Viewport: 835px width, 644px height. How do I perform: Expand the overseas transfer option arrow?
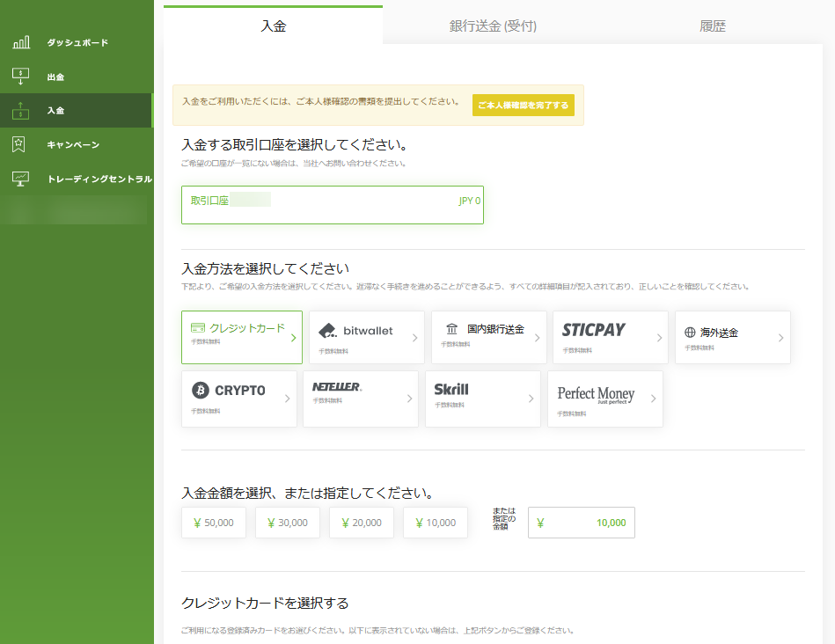[x=780, y=337]
